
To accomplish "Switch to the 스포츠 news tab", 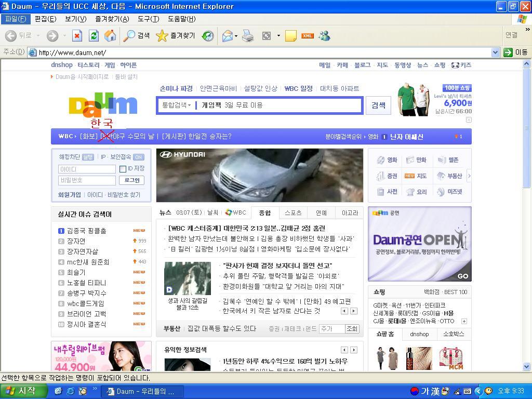I will click(x=293, y=212).
